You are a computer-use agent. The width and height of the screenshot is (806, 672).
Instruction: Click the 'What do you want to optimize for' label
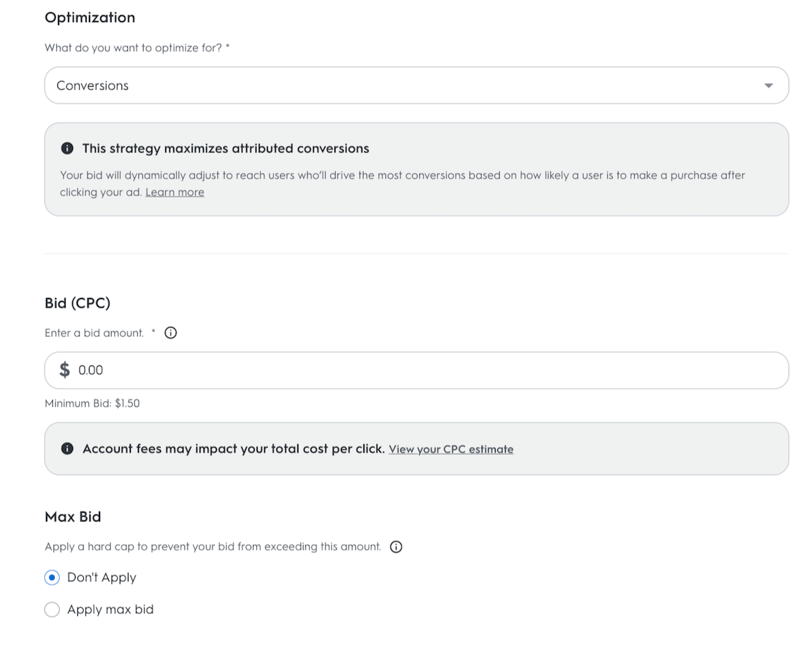coord(133,48)
